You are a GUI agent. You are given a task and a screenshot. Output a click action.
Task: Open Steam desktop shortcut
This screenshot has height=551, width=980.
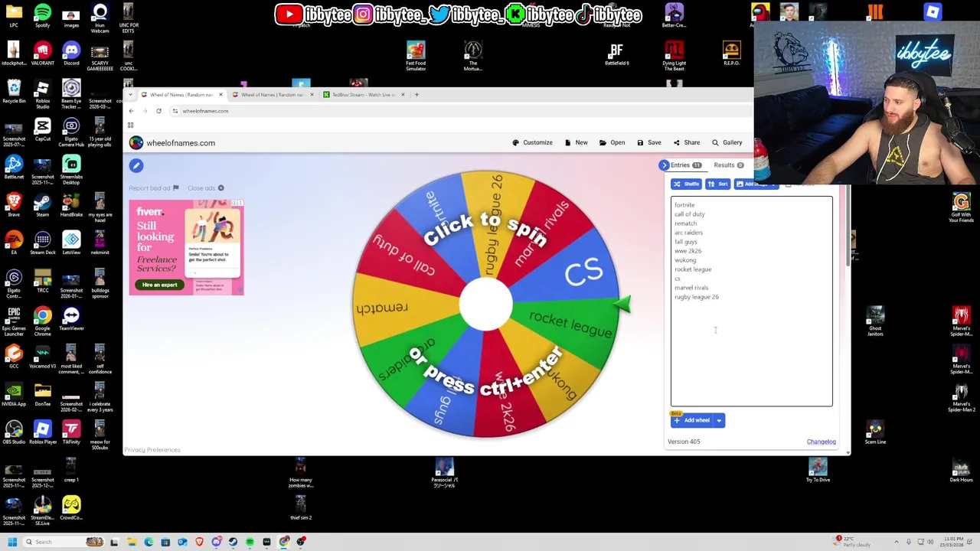pyautogui.click(x=42, y=204)
